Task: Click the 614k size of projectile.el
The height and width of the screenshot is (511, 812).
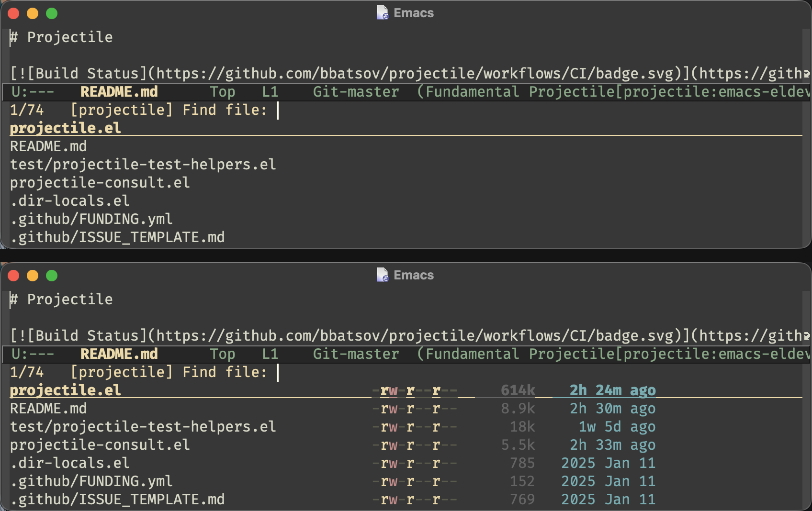Action: [x=518, y=390]
